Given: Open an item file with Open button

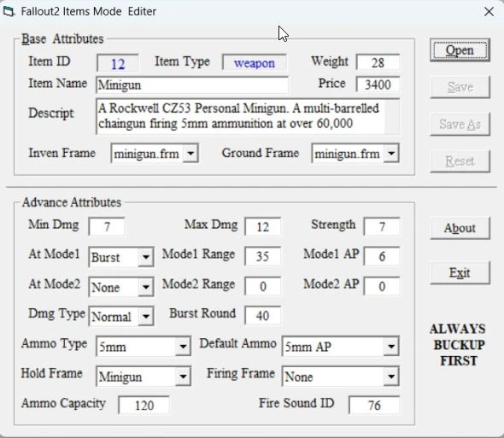Looking at the screenshot, I should point(460,50).
